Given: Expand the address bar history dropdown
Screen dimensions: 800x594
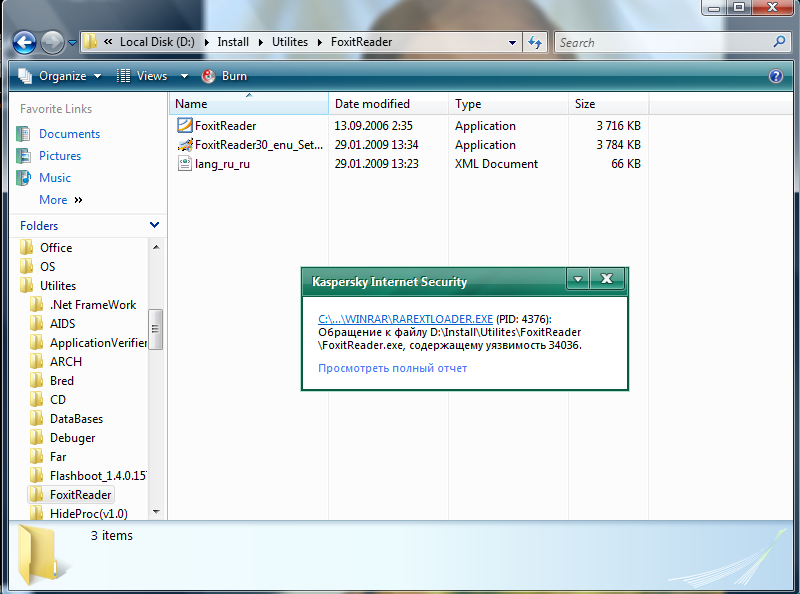Looking at the screenshot, I should point(512,43).
